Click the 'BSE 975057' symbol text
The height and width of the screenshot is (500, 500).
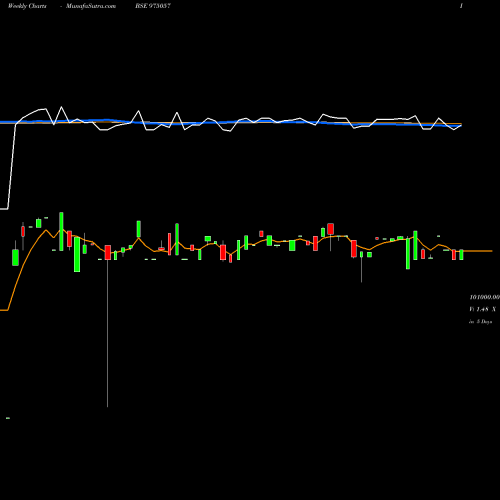point(153,6)
